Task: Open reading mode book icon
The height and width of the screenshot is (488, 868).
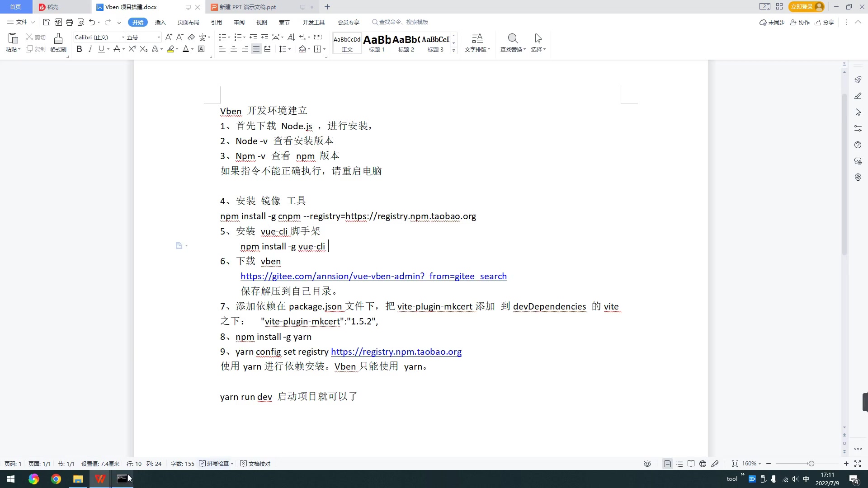Action: (691, 464)
